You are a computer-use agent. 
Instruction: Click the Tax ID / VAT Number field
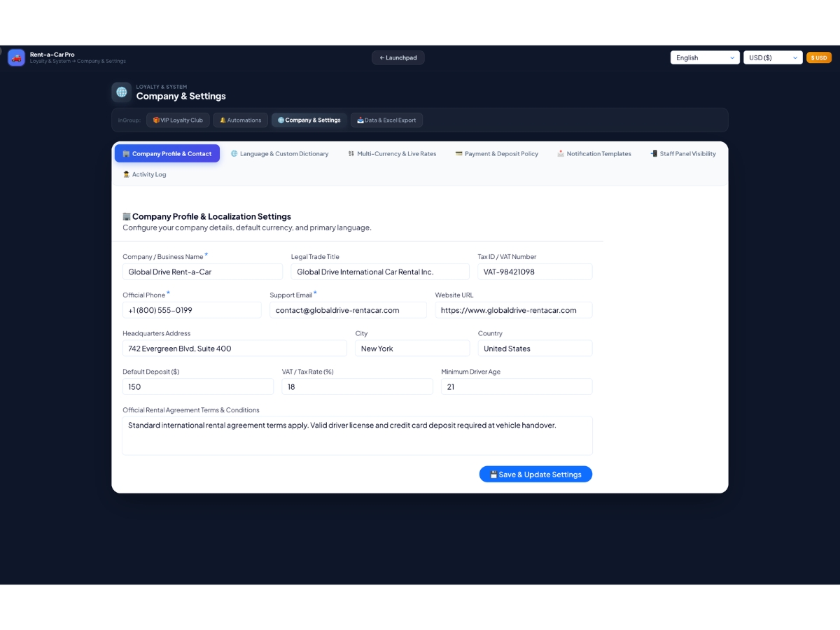pos(535,272)
